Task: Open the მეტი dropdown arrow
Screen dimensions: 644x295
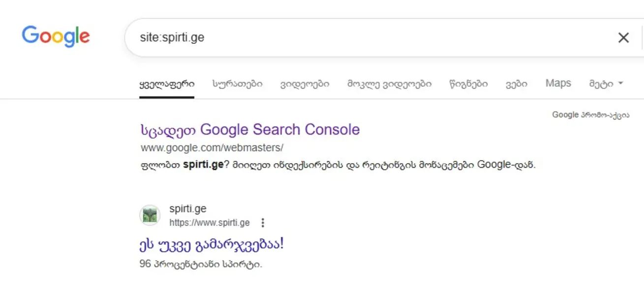Action: (619, 83)
